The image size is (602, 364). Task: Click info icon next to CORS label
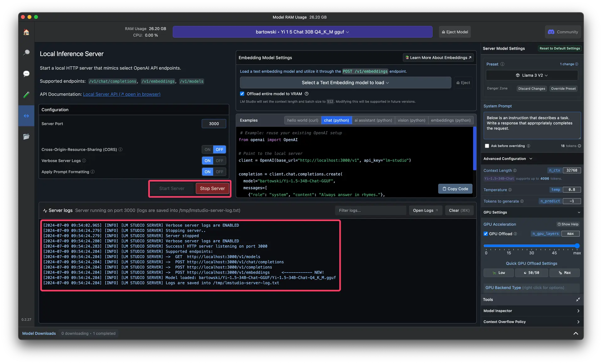[x=120, y=150]
